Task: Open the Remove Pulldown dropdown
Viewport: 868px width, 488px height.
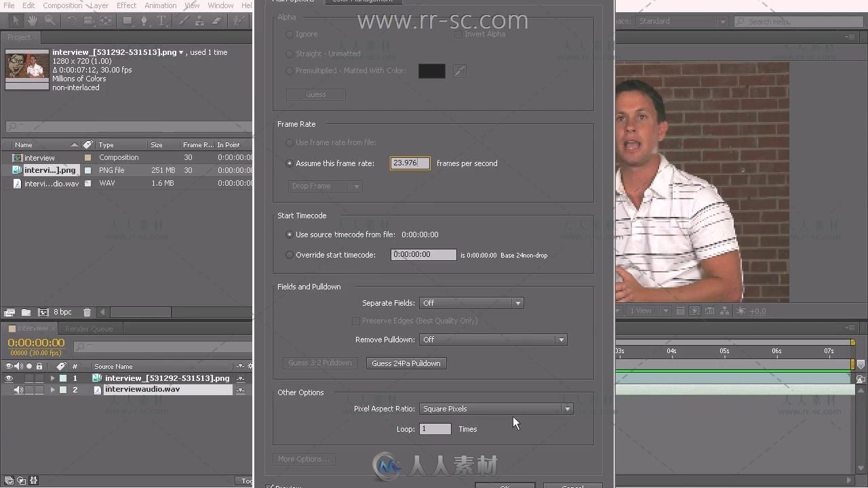Action: click(x=493, y=340)
